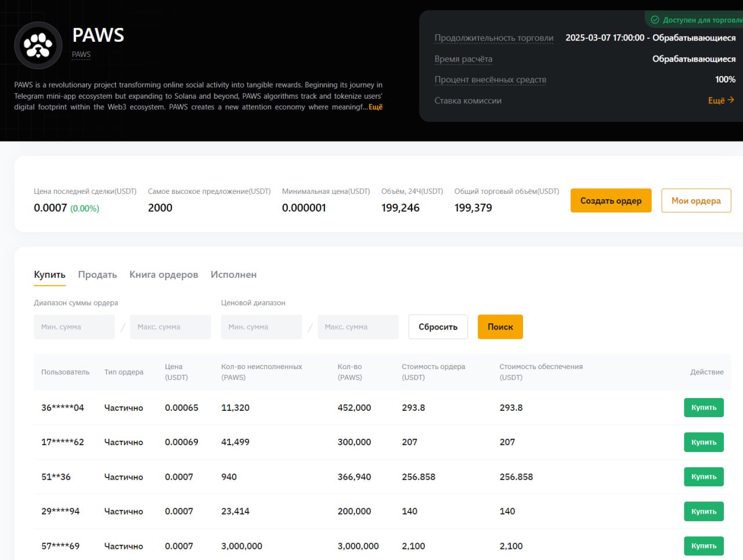The width and height of the screenshot is (743, 560).
Task: Click the Тип ордера column header
Action: coord(124,372)
